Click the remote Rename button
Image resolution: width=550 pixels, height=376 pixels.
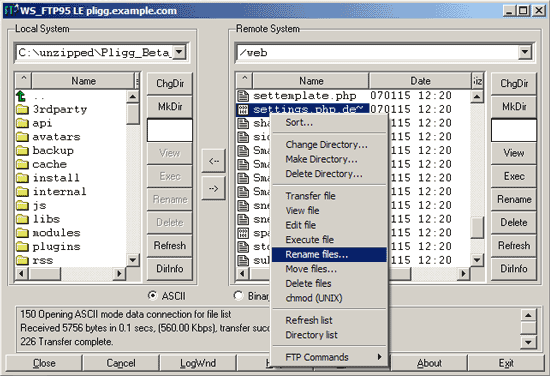tap(514, 199)
